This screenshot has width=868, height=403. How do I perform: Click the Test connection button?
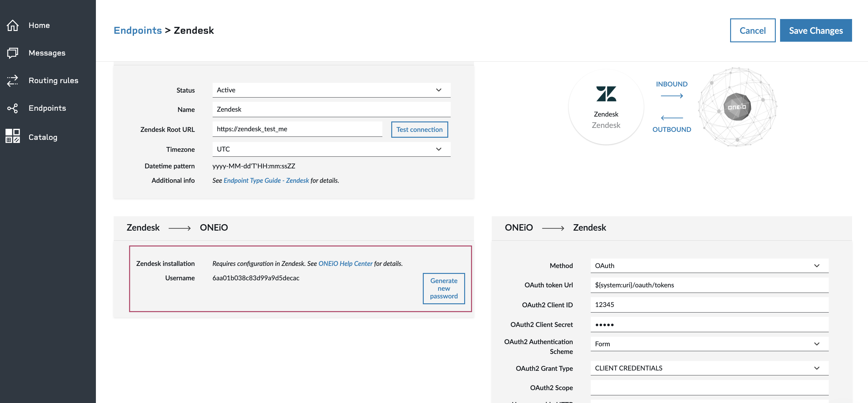419,129
